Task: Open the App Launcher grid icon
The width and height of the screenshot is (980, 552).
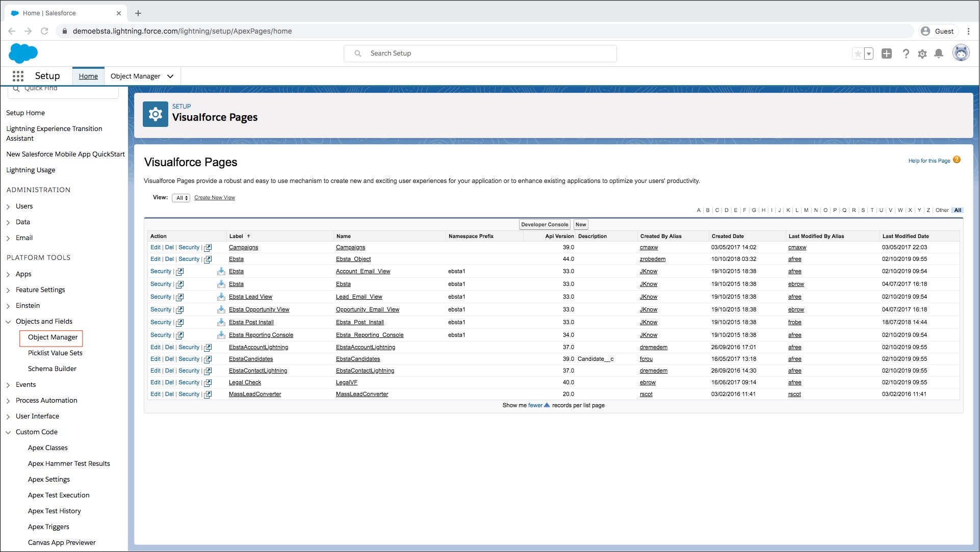Action: (x=18, y=76)
